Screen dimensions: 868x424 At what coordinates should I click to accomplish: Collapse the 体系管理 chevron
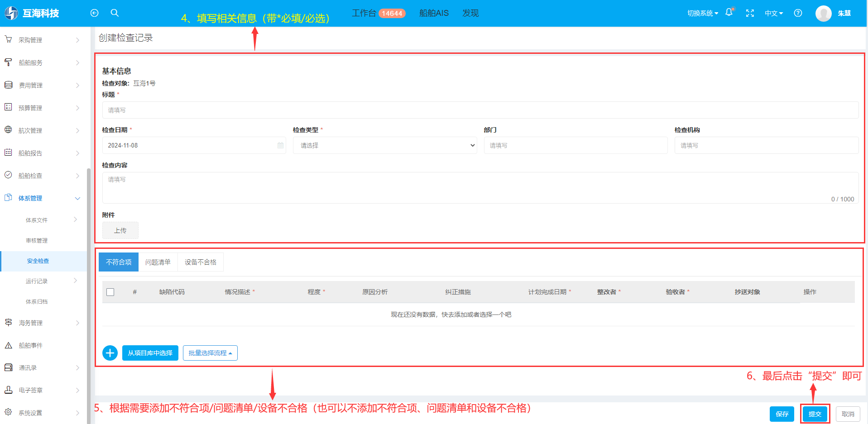tap(77, 199)
